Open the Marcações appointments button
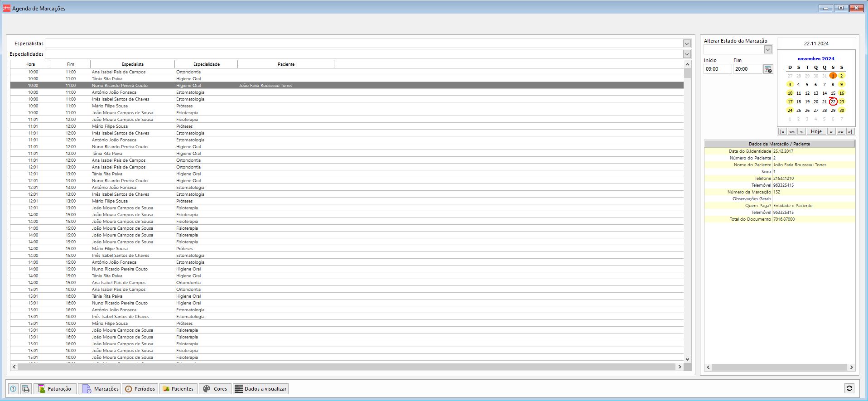The height and width of the screenshot is (401, 868). pos(100,389)
